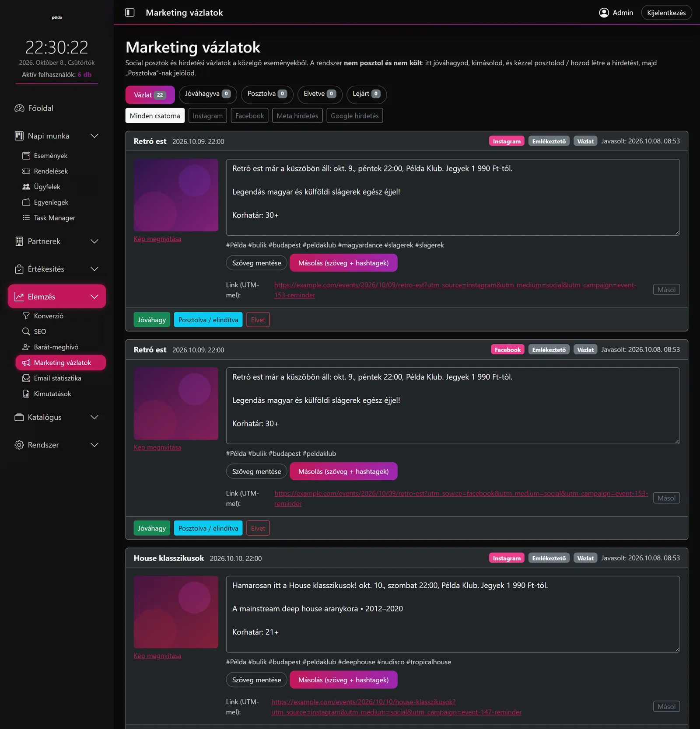Select Minden csatorna filter
Viewport: 700px width, 729px height.
(155, 116)
